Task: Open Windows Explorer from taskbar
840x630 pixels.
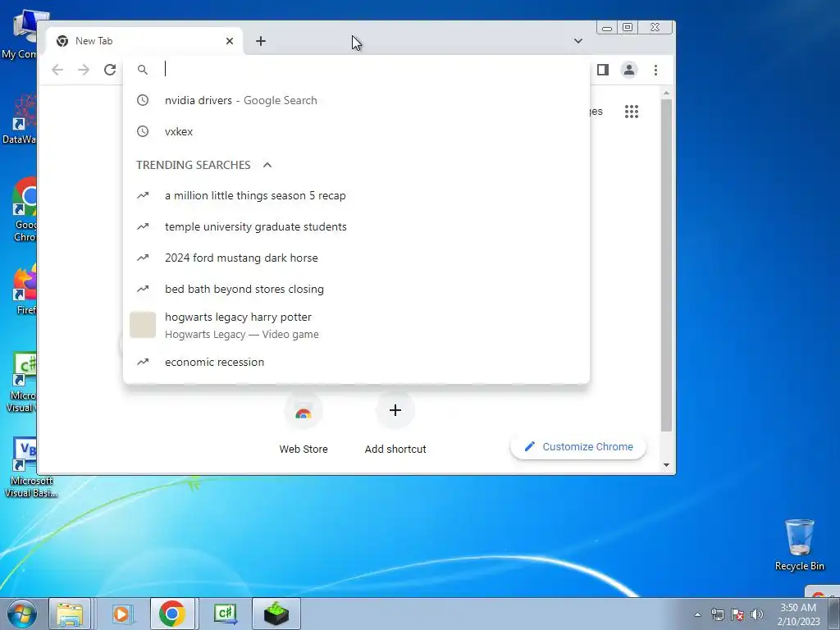Action: pos(70,614)
